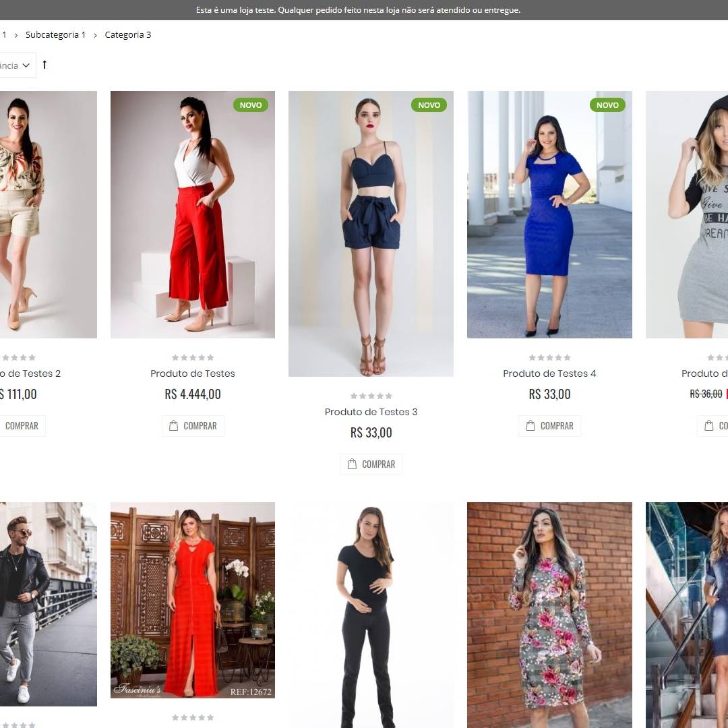This screenshot has width=728, height=728.
Task: Open the black maternity outfit product image
Action: pos(371,615)
